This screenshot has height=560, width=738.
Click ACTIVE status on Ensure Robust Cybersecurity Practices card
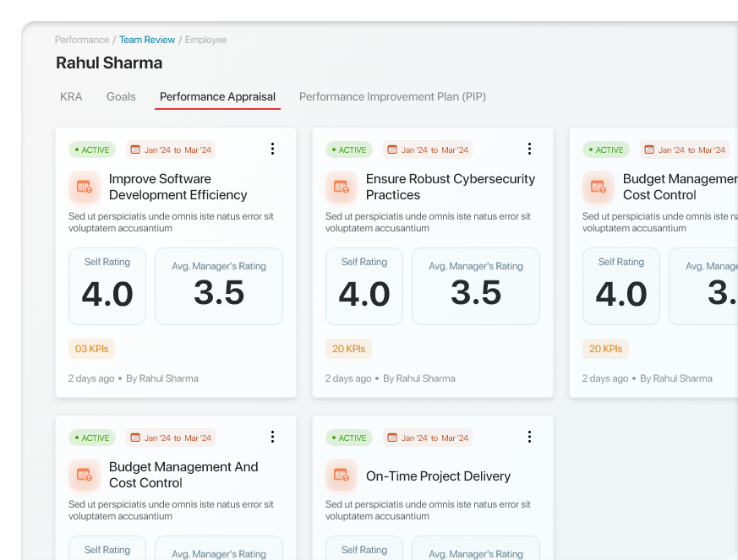click(x=349, y=150)
